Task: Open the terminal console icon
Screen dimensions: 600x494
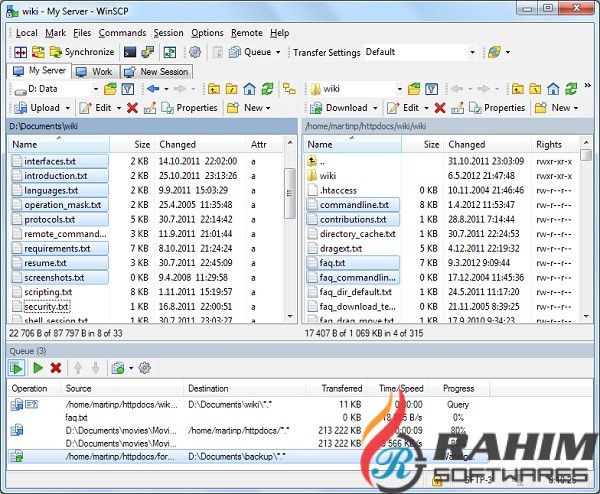Action: [130, 52]
